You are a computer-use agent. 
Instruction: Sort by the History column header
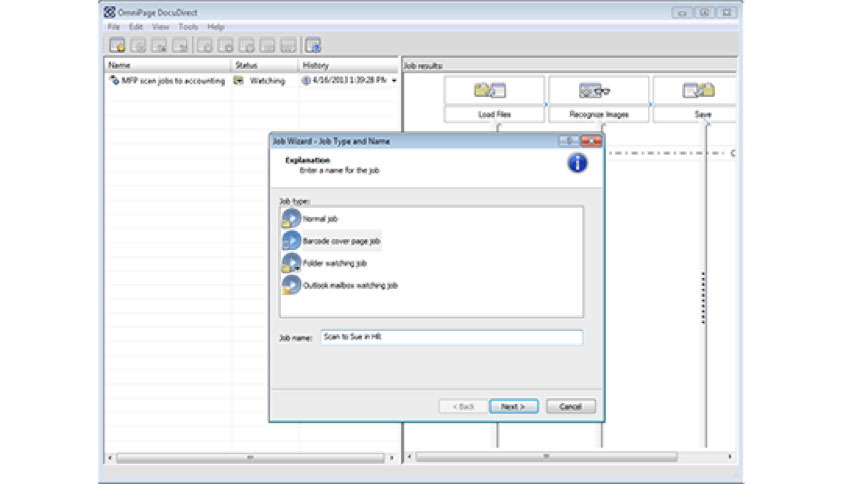(348, 65)
